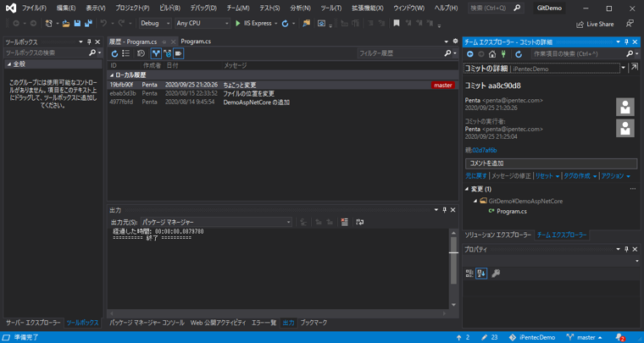Click unpushed commits indicator showing 2
The image size is (644, 343).
click(x=463, y=337)
